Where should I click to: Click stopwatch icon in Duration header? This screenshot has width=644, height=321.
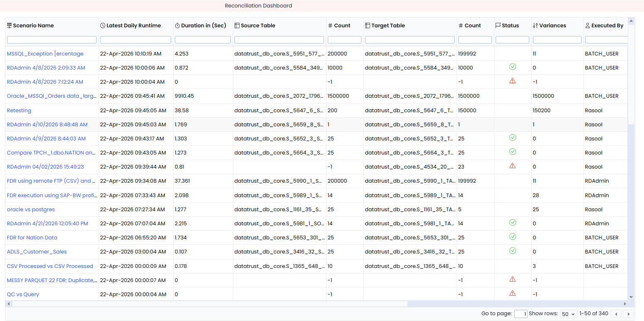(177, 26)
